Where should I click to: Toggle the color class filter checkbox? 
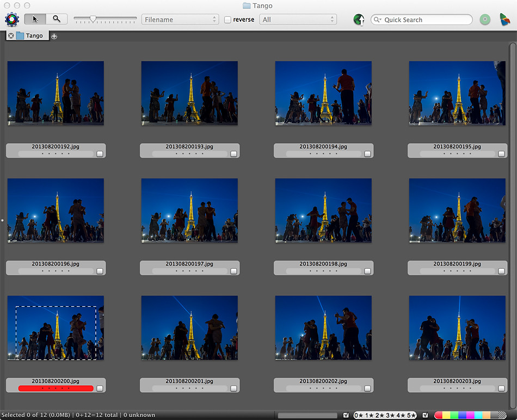click(426, 415)
